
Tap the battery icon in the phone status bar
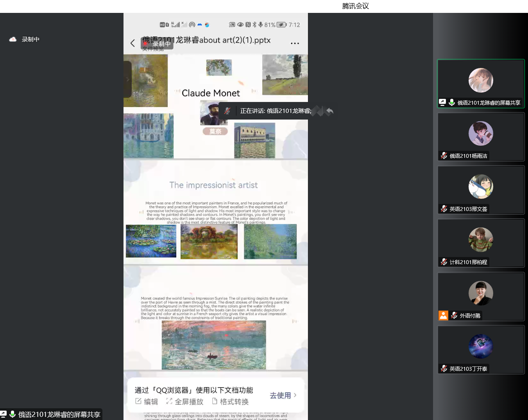[x=282, y=25]
